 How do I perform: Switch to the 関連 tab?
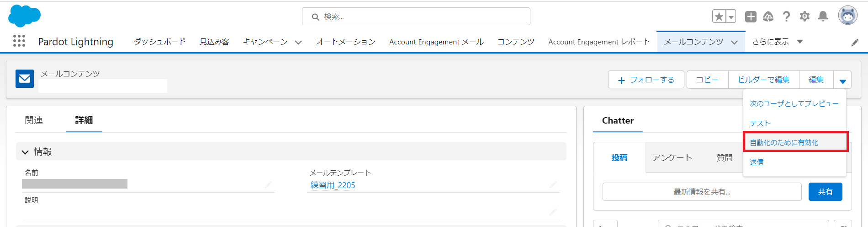34,120
